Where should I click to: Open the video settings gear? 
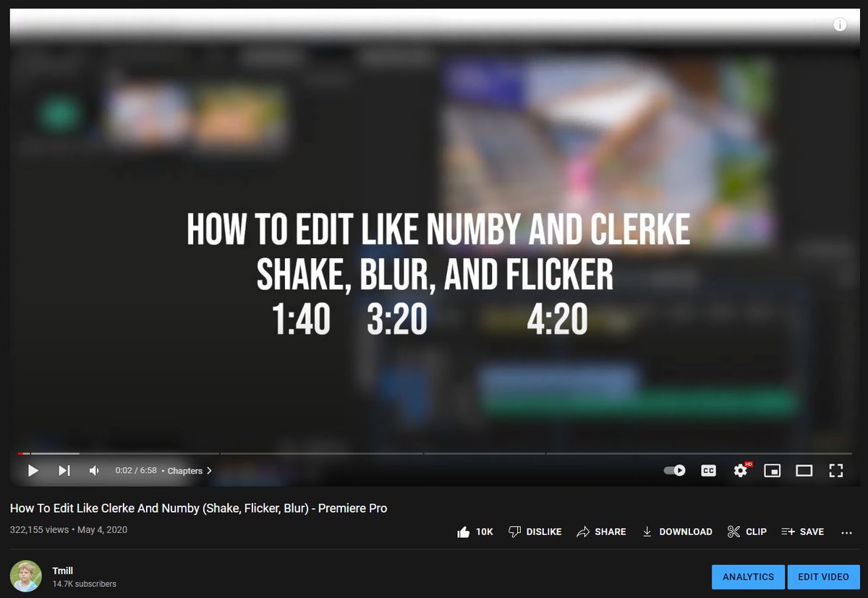click(x=741, y=471)
